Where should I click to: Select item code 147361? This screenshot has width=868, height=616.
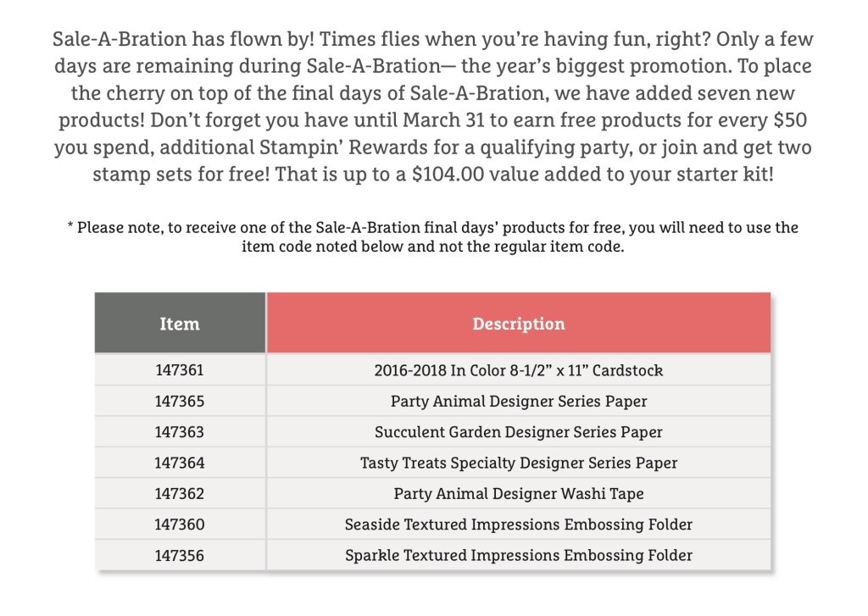tap(180, 370)
